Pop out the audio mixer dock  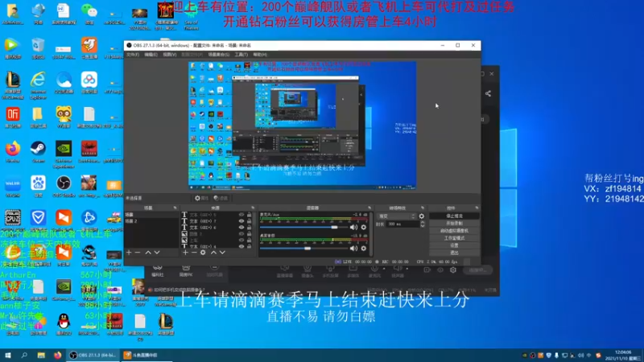(369, 208)
